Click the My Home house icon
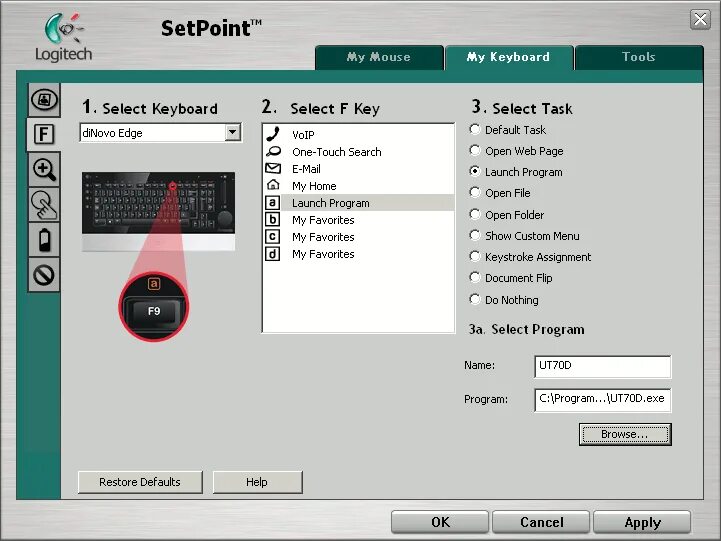The image size is (721, 541). (273, 185)
